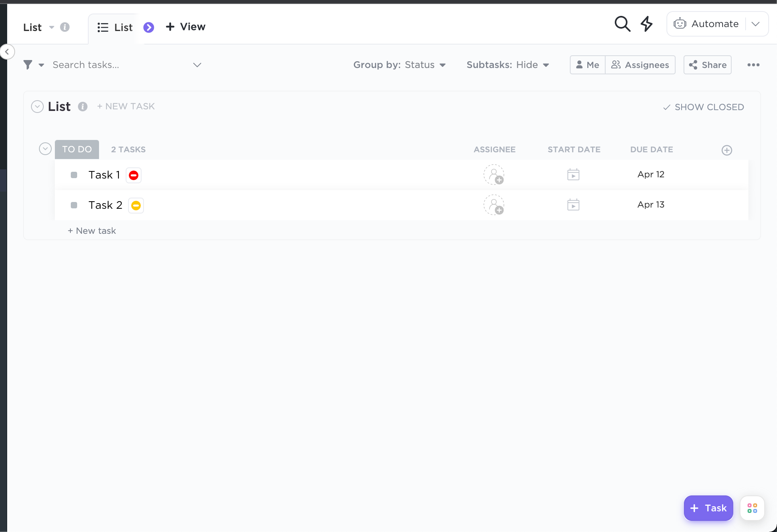Screen dimensions: 777x532
Task: Collapse the List section circle chevron
Action: pos(37,107)
